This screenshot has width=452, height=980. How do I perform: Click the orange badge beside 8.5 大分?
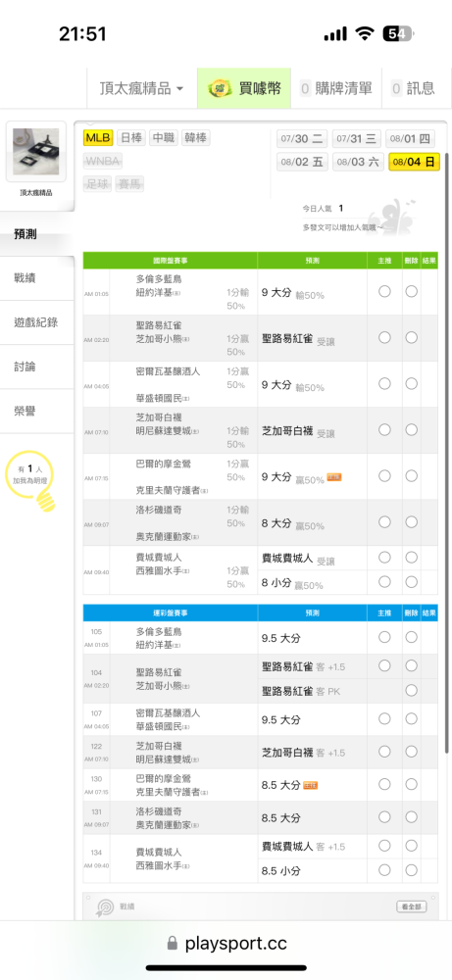311,784
